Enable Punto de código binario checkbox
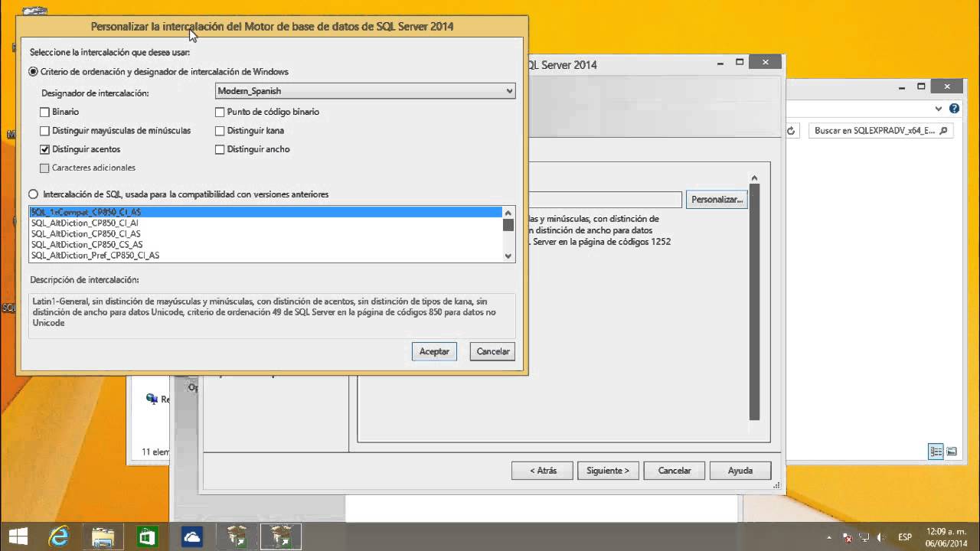The height and width of the screenshot is (551, 980). (220, 112)
